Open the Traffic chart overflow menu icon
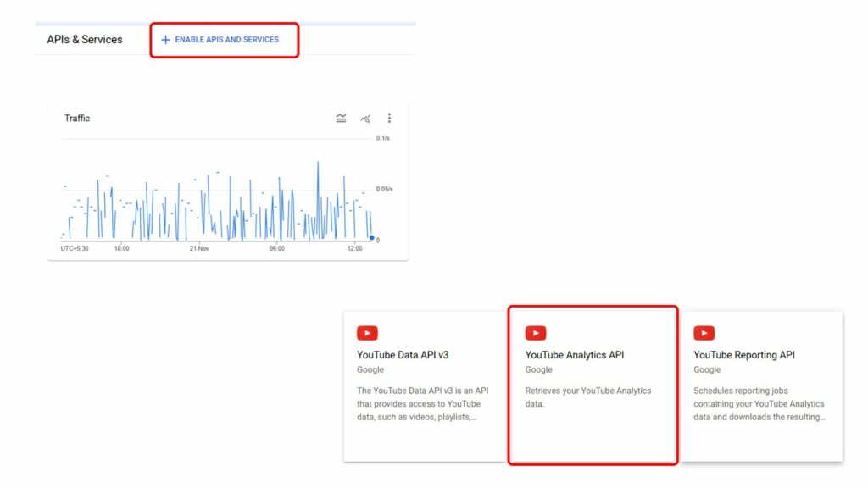This screenshot has height=488, width=868. tap(389, 118)
